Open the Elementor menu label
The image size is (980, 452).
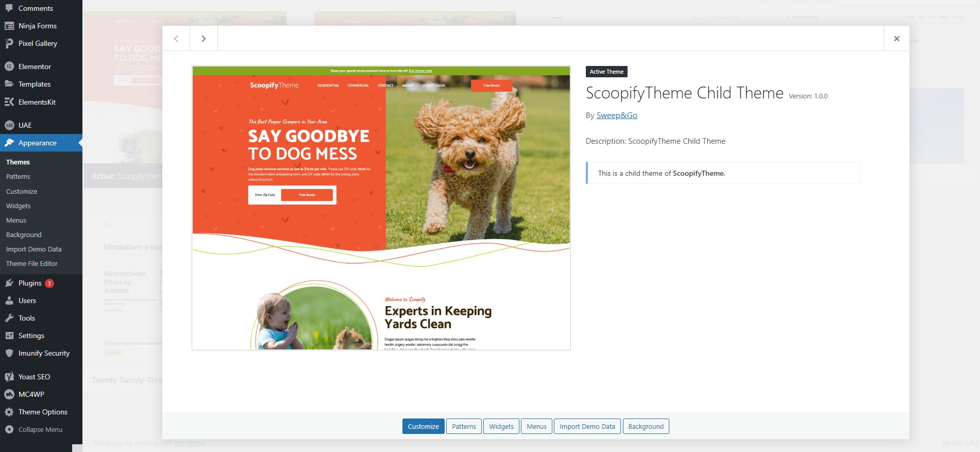click(35, 66)
